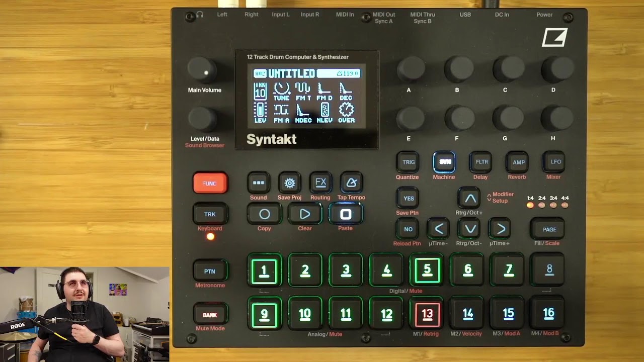
Task: Click the down arrow Rtrg/Oct- key
Action: click(470, 229)
